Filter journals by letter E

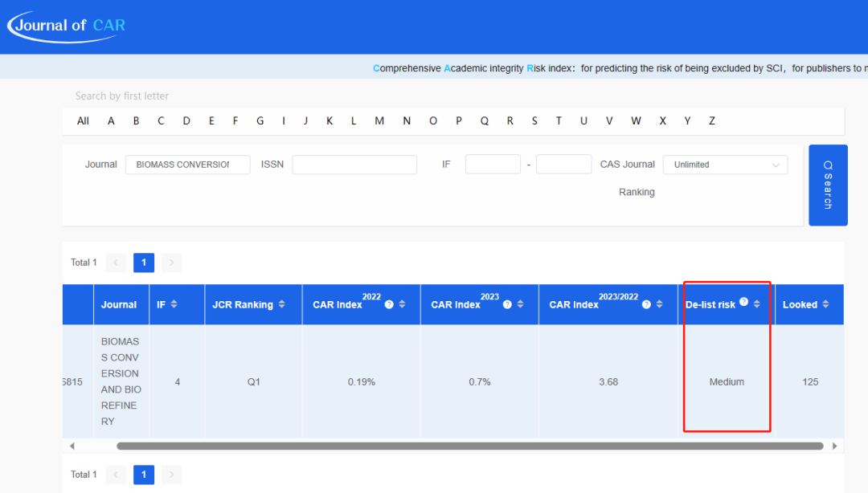point(211,120)
